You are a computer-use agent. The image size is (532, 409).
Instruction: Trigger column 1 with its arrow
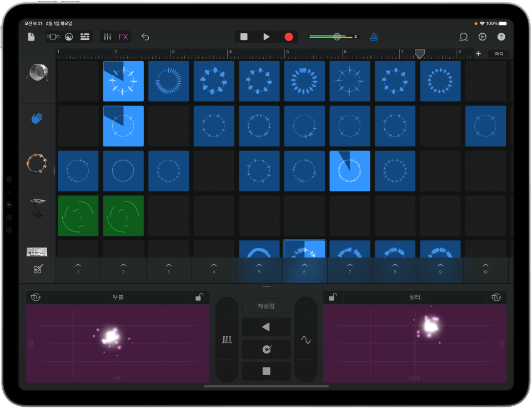pos(78,269)
